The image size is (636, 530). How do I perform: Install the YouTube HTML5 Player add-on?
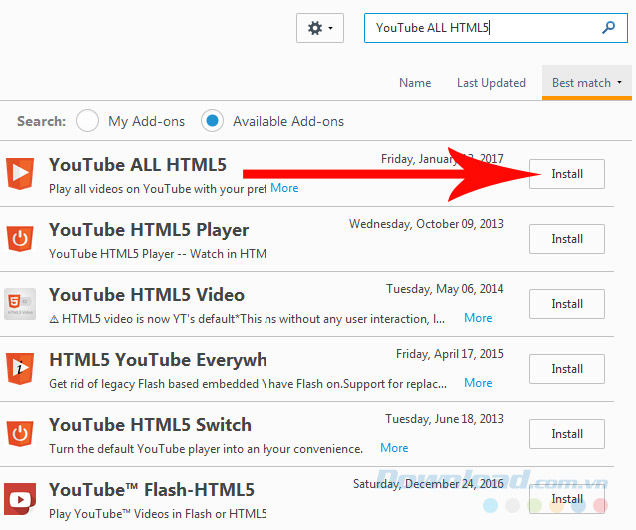pyautogui.click(x=567, y=239)
